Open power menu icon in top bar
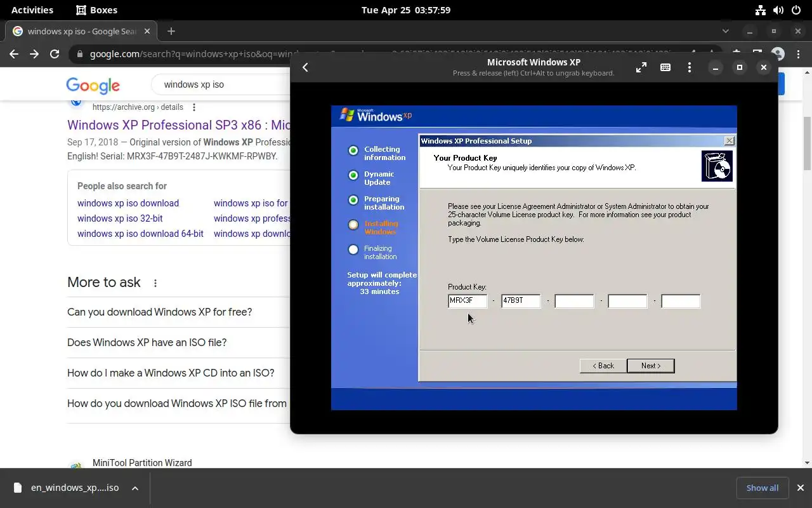This screenshot has height=508, width=812. point(797,10)
